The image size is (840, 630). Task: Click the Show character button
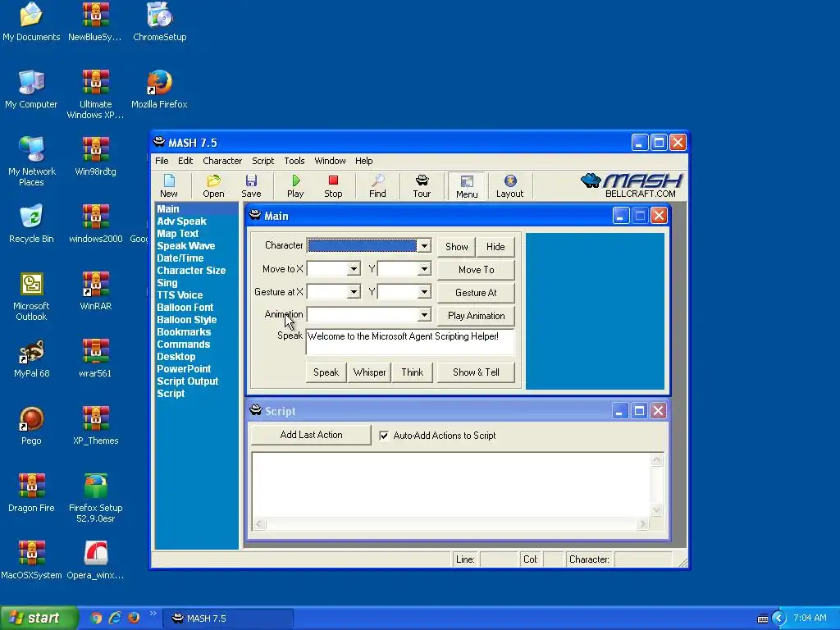[456, 247]
